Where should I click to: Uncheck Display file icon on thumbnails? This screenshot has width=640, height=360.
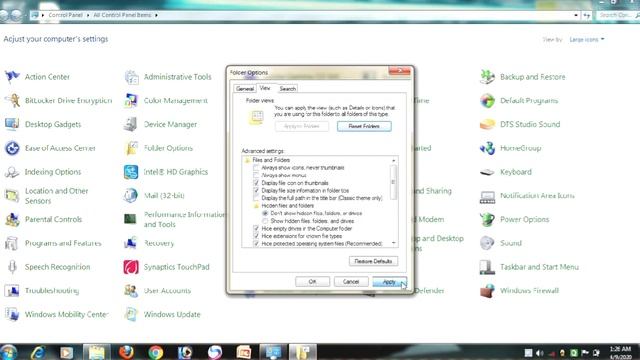(x=256, y=183)
